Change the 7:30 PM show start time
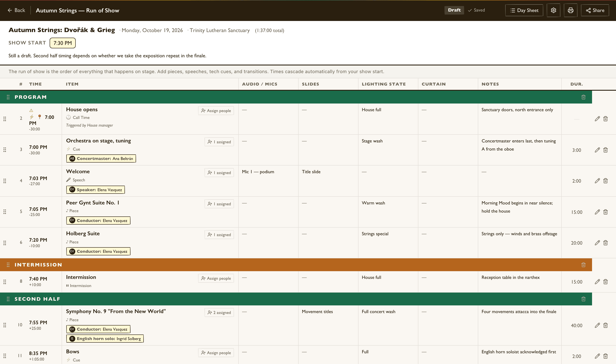Image resolution: width=616 pixels, height=364 pixels. 62,43
